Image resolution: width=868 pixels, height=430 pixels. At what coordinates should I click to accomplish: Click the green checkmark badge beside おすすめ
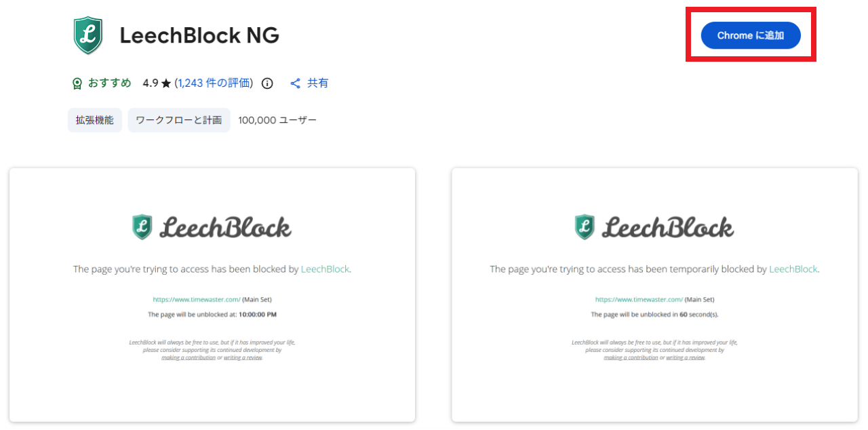click(x=77, y=83)
